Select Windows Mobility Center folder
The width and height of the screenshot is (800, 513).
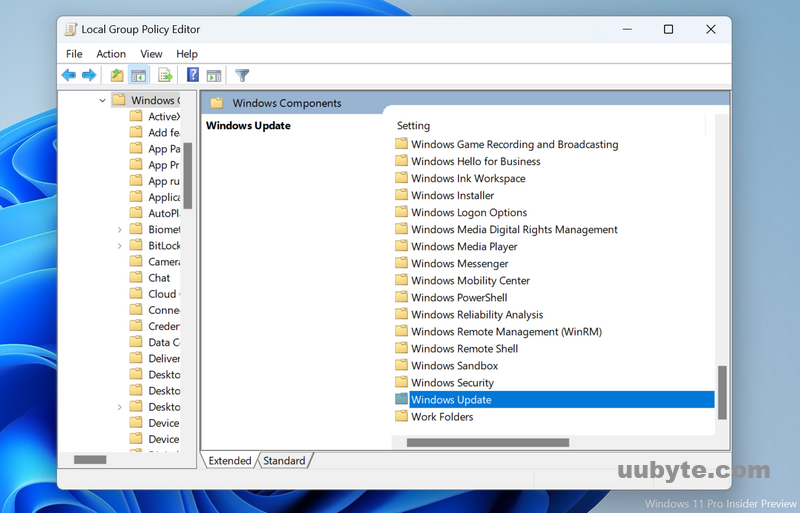coord(470,280)
